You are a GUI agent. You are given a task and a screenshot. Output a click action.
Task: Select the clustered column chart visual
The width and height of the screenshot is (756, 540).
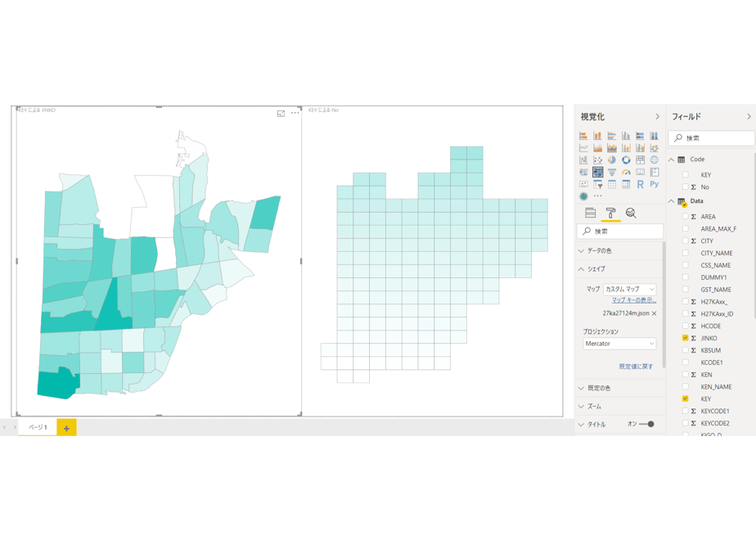[x=626, y=136]
